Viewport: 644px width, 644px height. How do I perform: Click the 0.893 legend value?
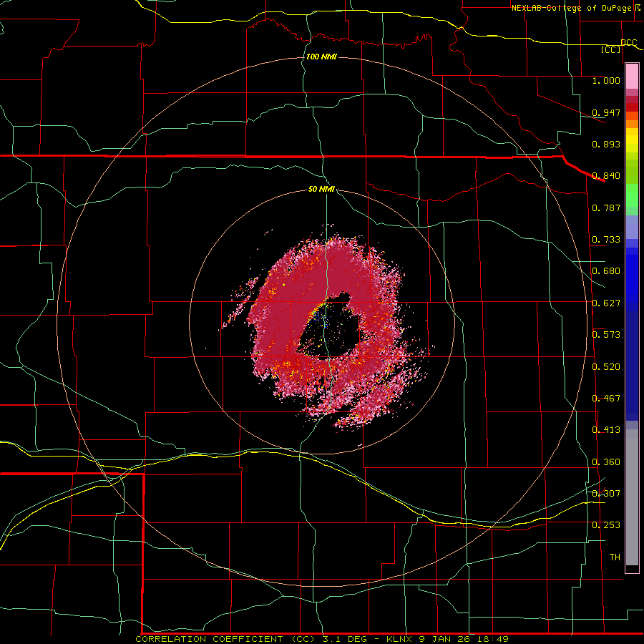606,144
